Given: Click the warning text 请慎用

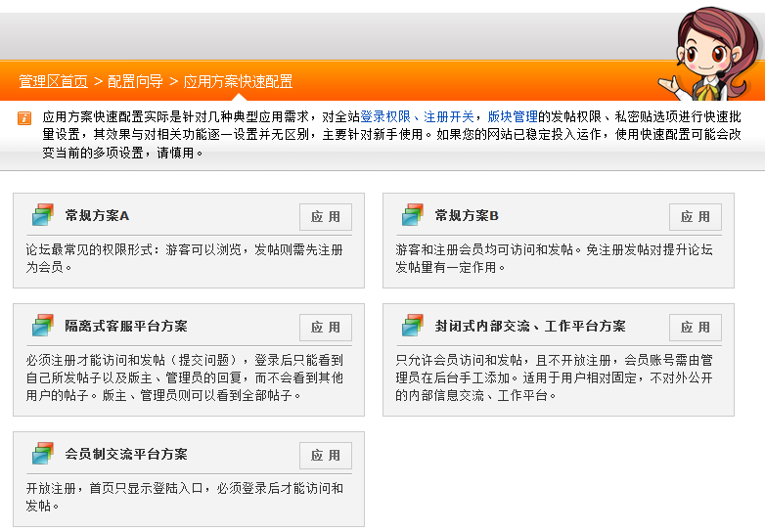Looking at the screenshot, I should pos(176,153).
